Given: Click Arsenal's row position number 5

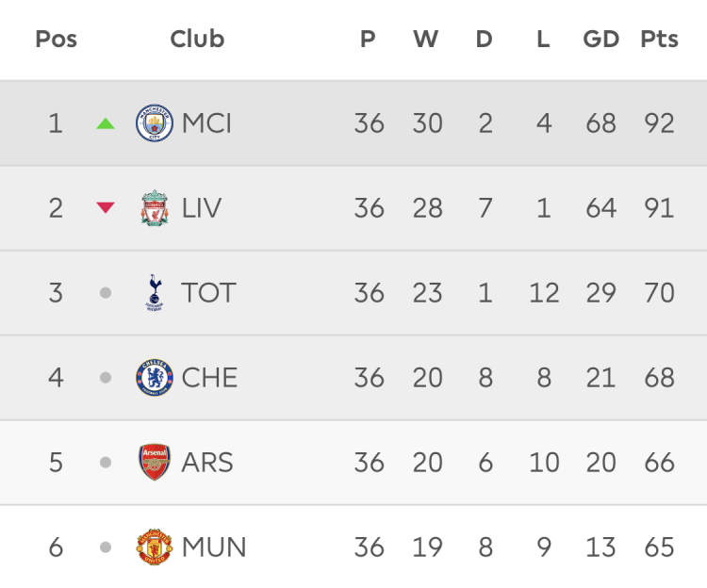Looking at the screenshot, I should (x=56, y=463).
